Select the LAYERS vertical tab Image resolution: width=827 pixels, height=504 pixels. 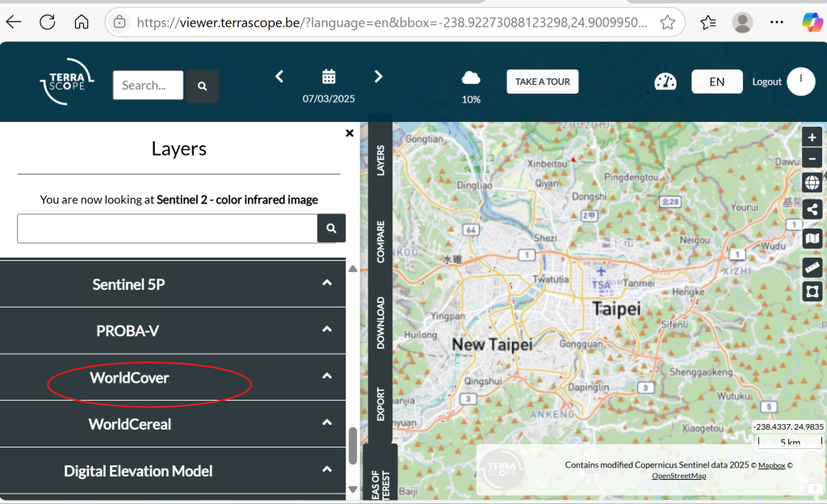[380, 160]
